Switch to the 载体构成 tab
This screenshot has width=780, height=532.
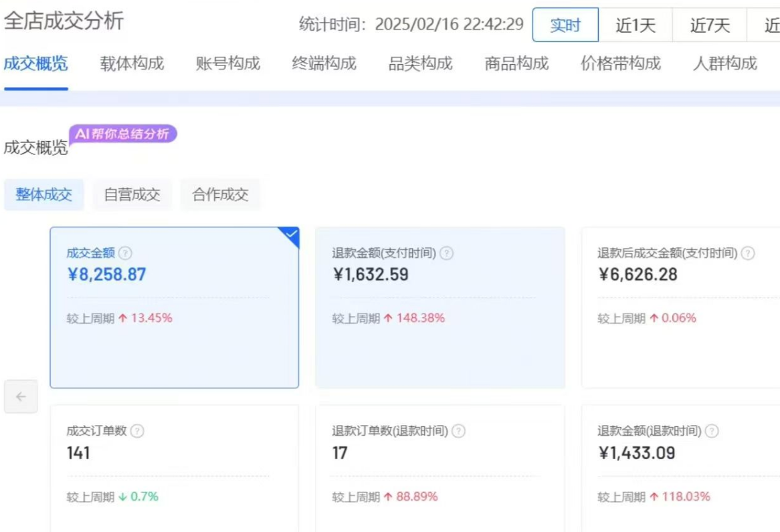pyautogui.click(x=132, y=63)
